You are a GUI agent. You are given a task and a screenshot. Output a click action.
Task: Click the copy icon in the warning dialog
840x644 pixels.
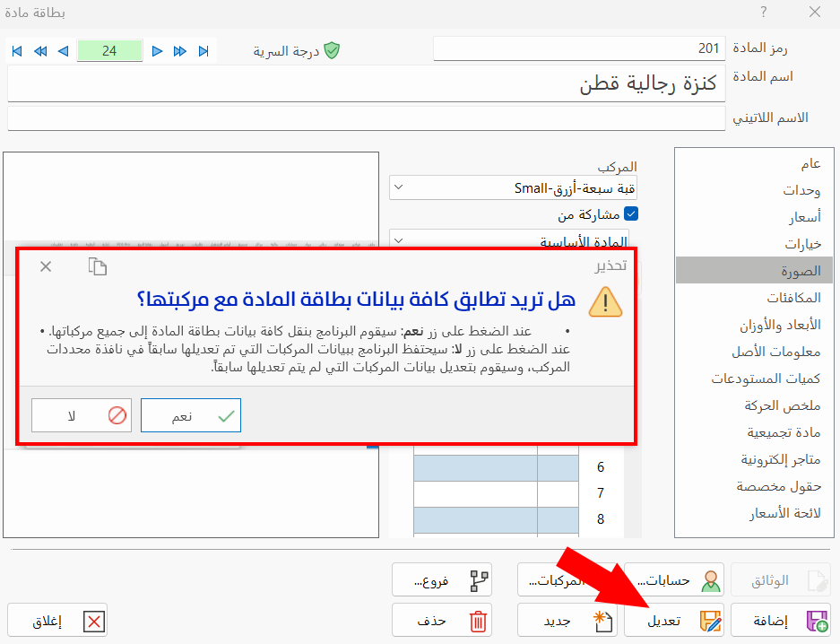98,266
